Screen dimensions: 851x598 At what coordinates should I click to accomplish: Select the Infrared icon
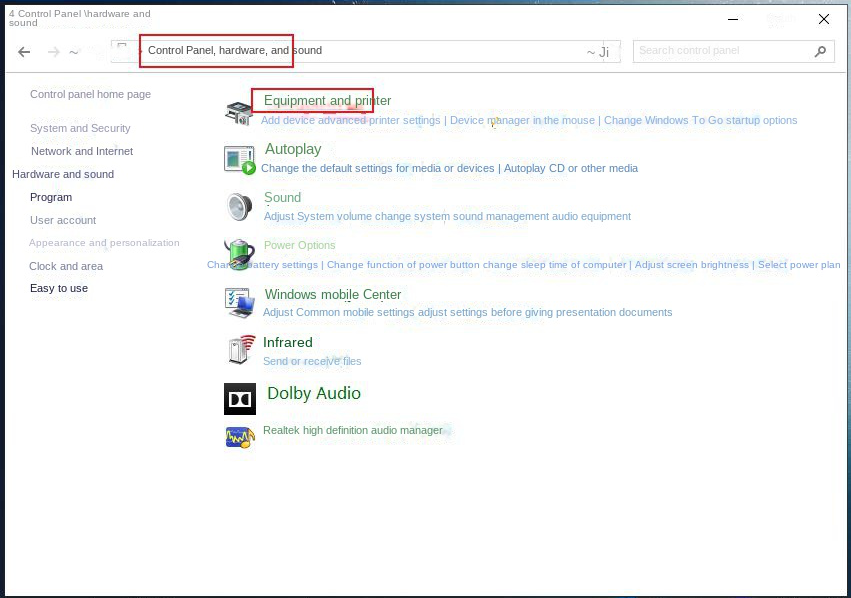tap(239, 351)
